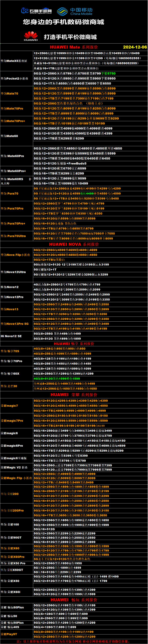Click the 华为 荣耀X50 Pro model label
The image size is (148, 644).
point(13,563)
